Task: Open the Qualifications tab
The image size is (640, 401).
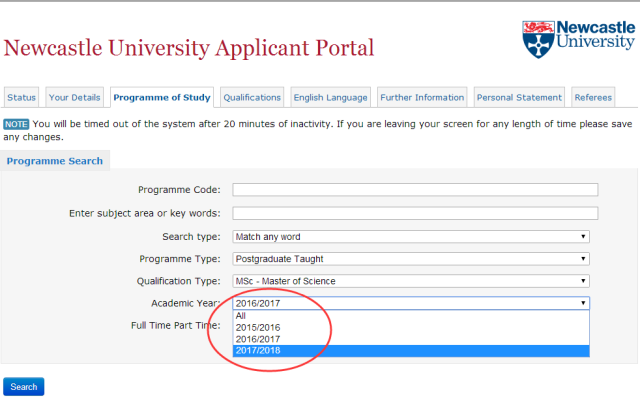Action: click(x=252, y=98)
